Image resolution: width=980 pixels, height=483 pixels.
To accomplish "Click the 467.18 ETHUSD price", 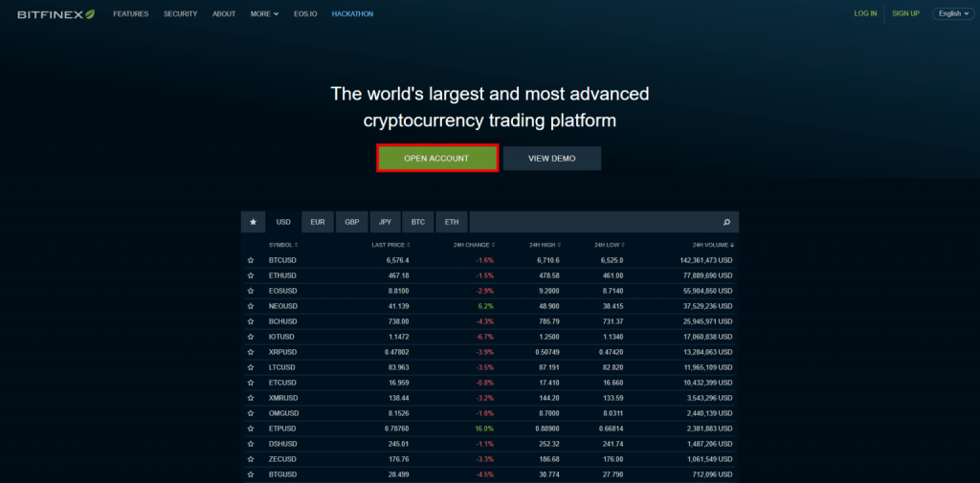I will [399, 275].
